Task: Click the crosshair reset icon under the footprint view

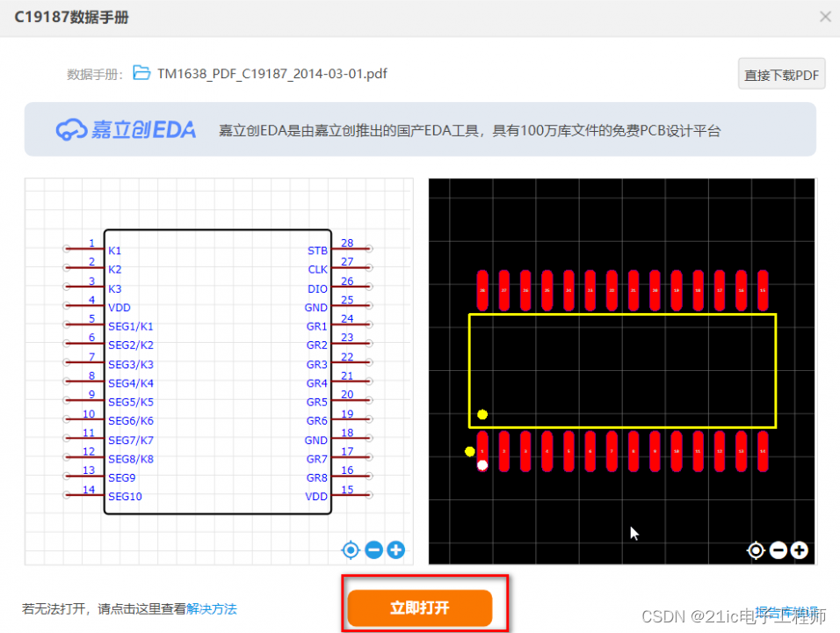Action: click(x=756, y=549)
